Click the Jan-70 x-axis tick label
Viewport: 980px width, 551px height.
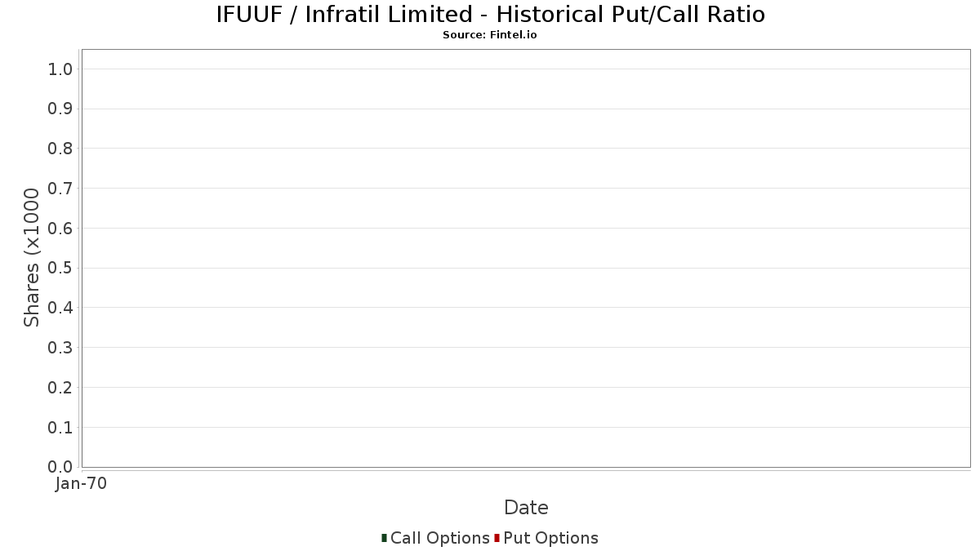click(x=81, y=484)
